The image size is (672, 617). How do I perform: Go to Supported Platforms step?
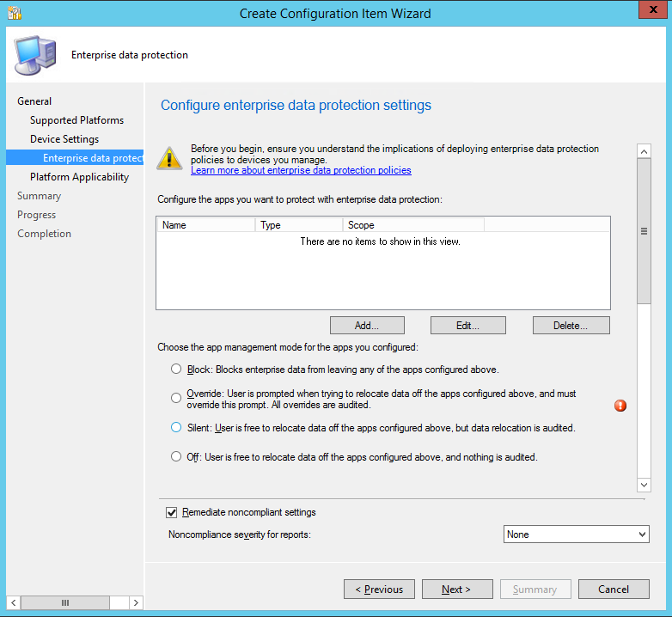coord(76,120)
